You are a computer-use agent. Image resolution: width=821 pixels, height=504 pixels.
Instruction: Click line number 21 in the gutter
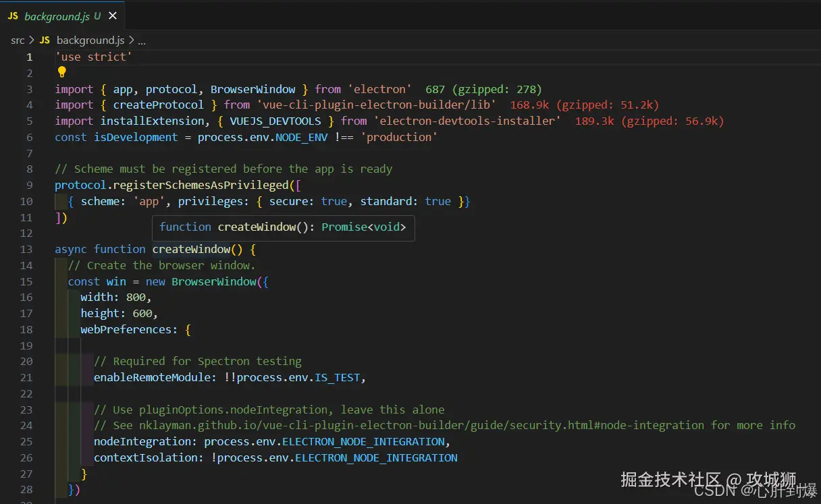tap(26, 378)
